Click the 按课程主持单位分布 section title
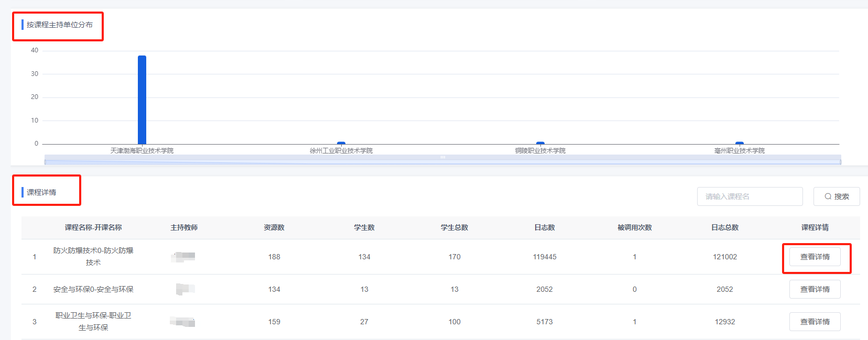Image resolution: width=868 pixels, height=340 pixels. click(x=60, y=25)
